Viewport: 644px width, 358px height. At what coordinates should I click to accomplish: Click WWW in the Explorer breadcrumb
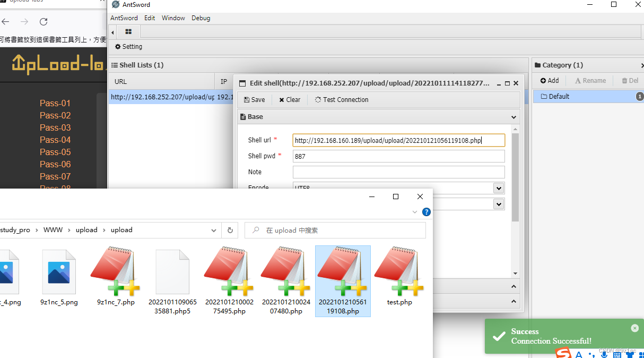[x=53, y=230]
